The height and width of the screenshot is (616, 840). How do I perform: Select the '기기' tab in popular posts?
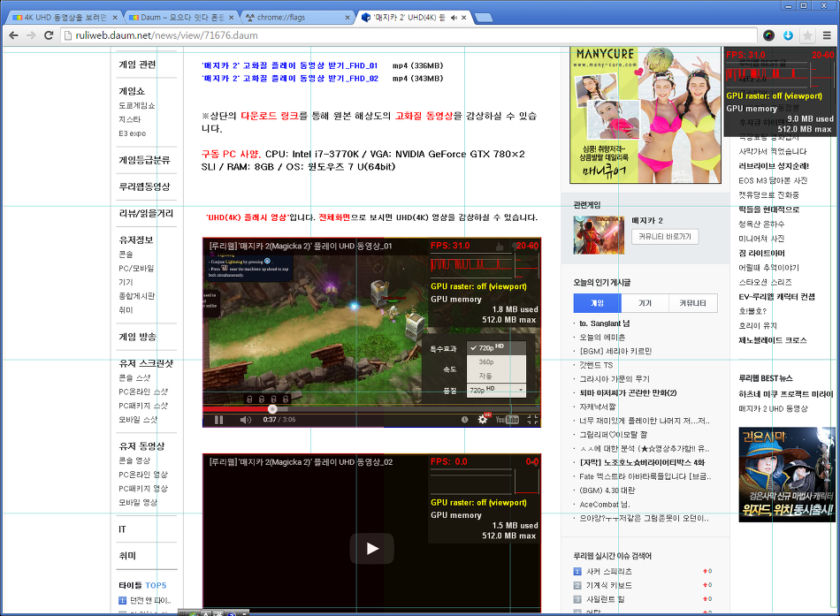645,303
